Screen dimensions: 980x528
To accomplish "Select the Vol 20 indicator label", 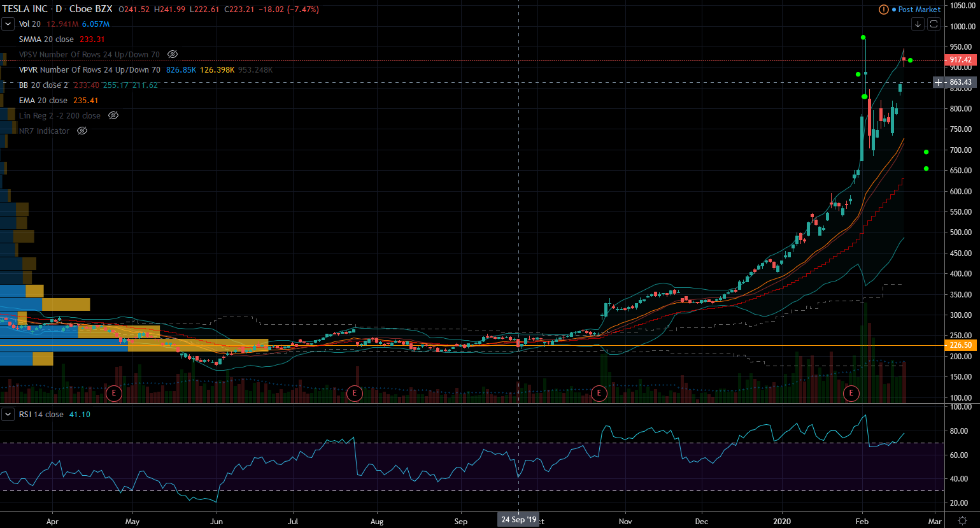I will click(x=30, y=24).
